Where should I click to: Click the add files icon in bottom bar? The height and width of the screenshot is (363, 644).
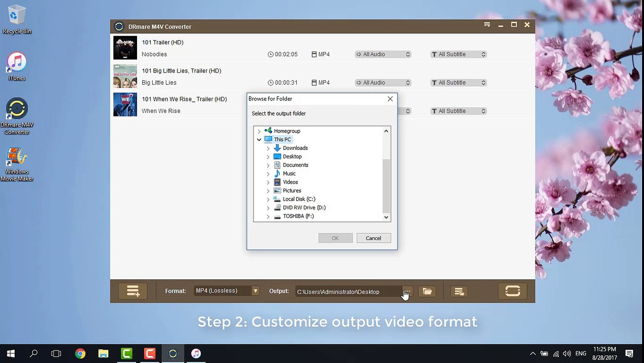(133, 291)
